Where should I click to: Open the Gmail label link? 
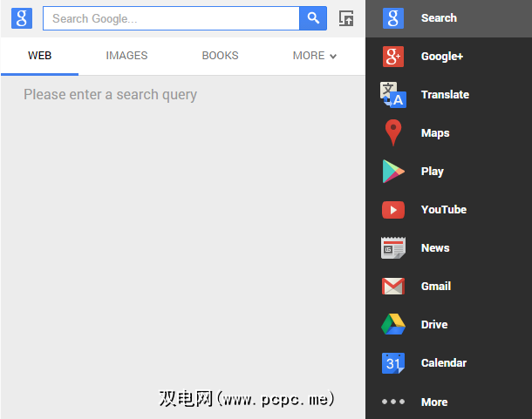(436, 286)
